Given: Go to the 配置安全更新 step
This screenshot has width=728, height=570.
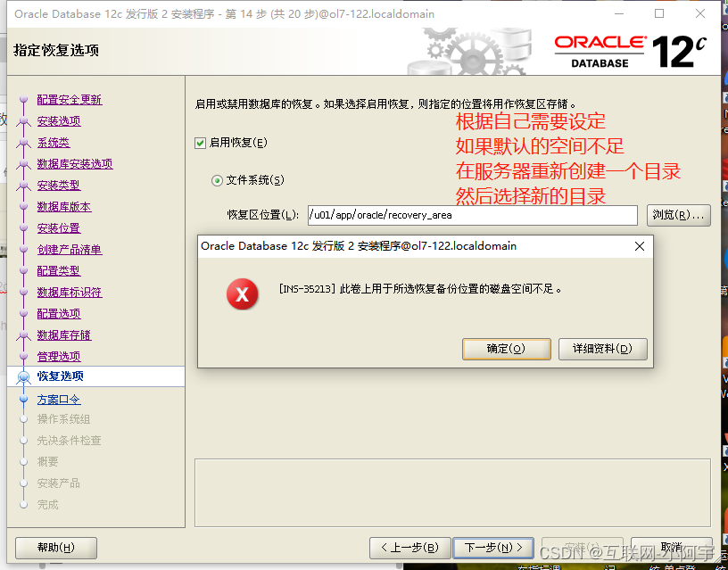Looking at the screenshot, I should (x=70, y=99).
